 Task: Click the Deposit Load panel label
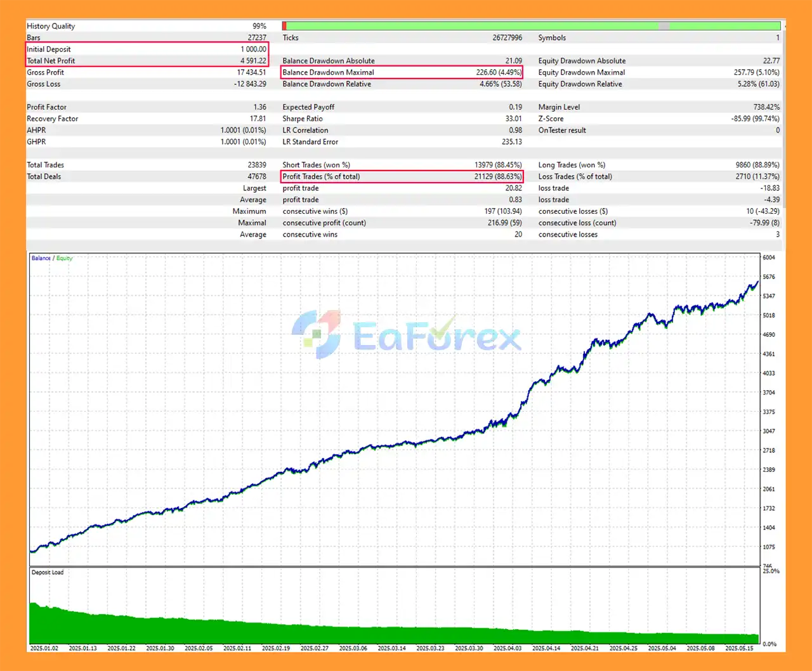pyautogui.click(x=48, y=572)
